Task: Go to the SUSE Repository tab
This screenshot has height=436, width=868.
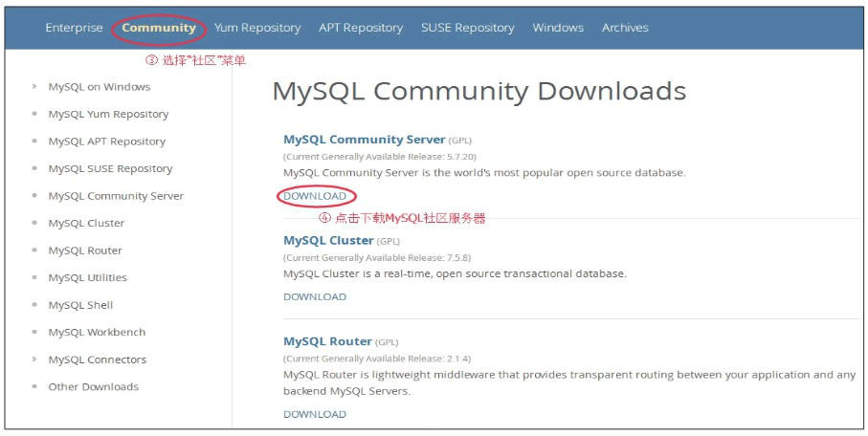Action: 468,28
